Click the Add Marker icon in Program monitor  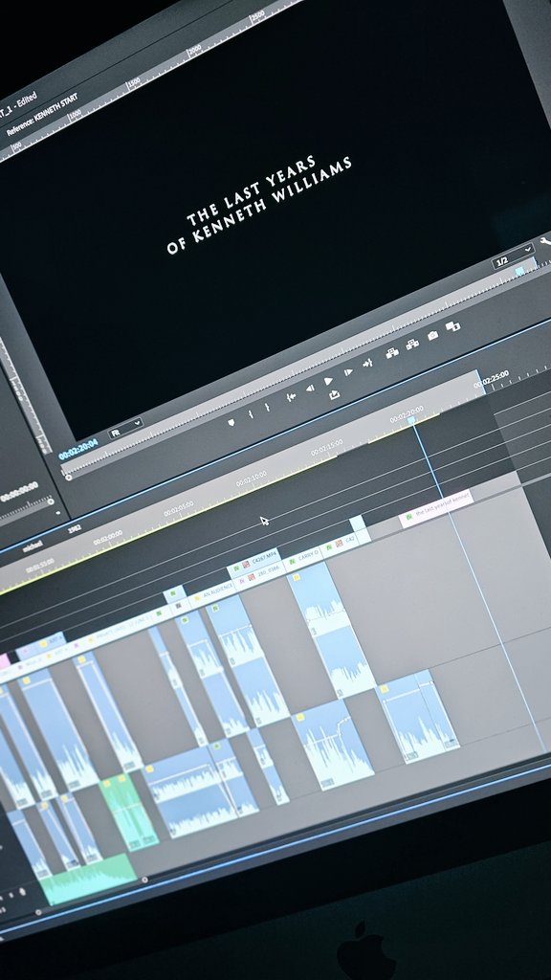pyautogui.click(x=231, y=423)
